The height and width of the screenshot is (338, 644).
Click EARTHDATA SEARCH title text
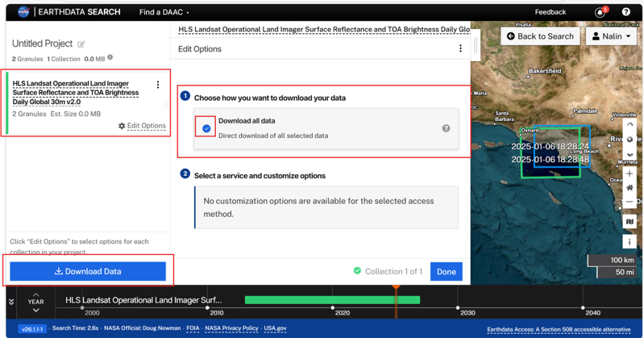pos(80,12)
